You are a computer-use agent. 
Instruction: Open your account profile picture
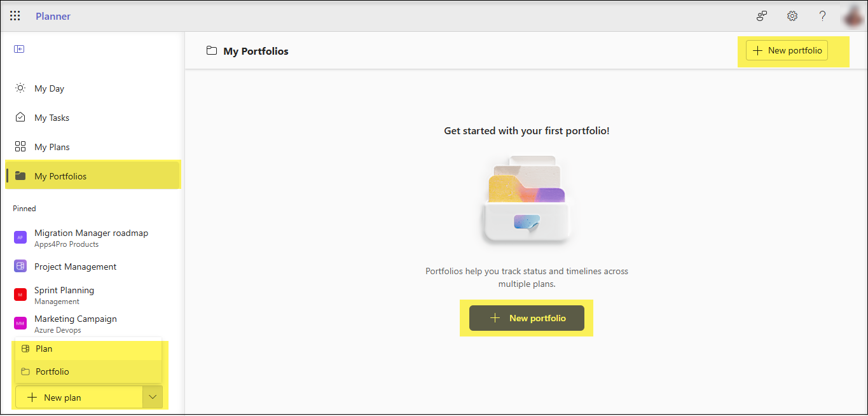tap(852, 15)
